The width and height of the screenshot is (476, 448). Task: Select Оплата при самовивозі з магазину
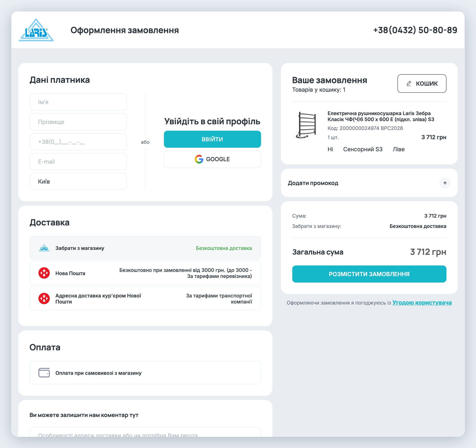[145, 373]
